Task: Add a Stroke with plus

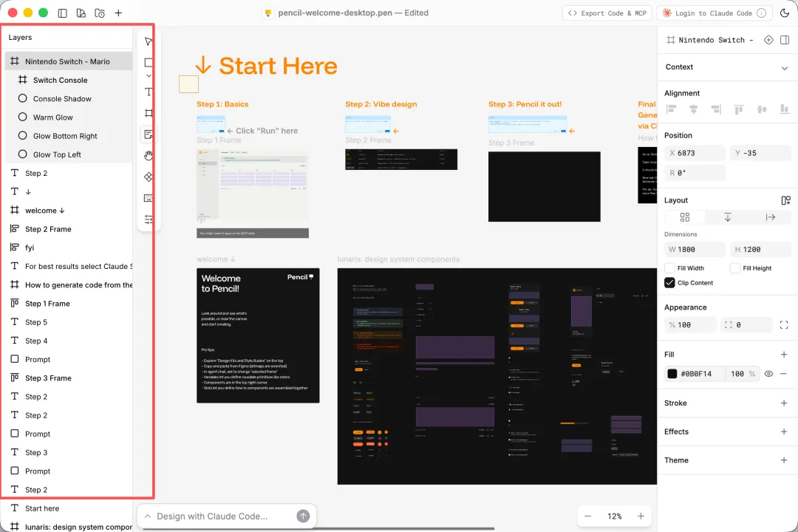Action: pos(784,403)
